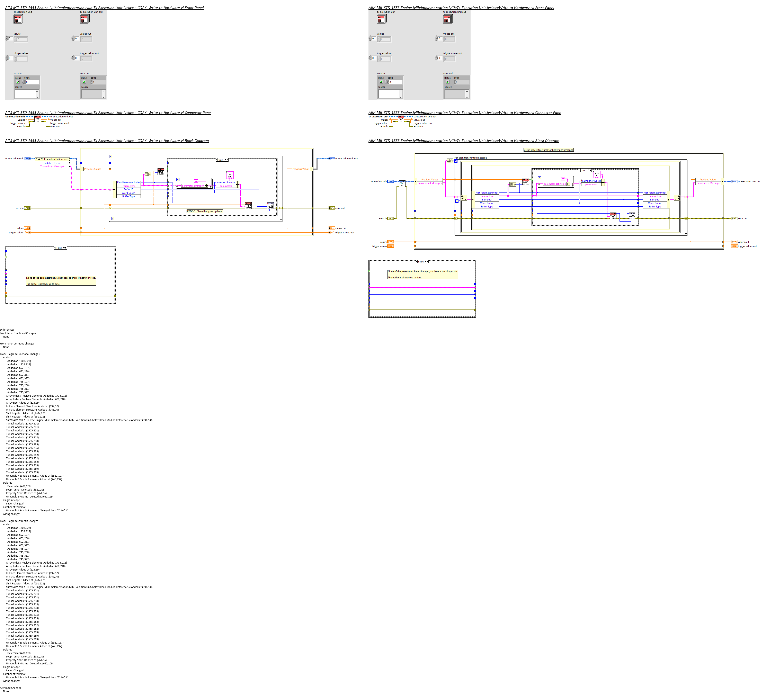Click the UPDATE BUFFER WORDS subVI in COPY diagram
The width and height of the screenshot is (766, 700).
point(270,206)
